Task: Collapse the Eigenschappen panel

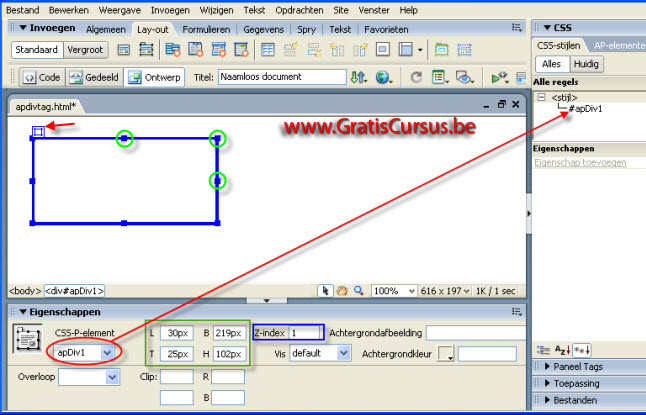Action: pyautogui.click(x=23, y=312)
